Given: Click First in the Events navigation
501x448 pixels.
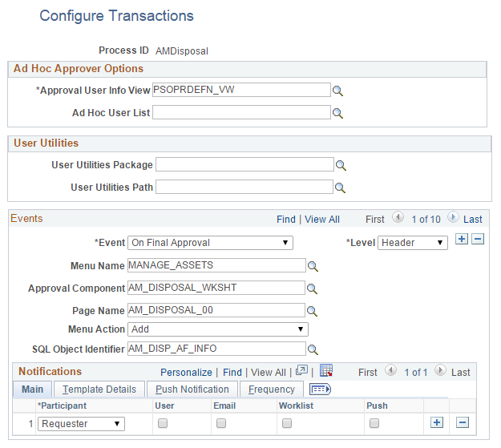Looking at the screenshot, I should click(375, 220).
